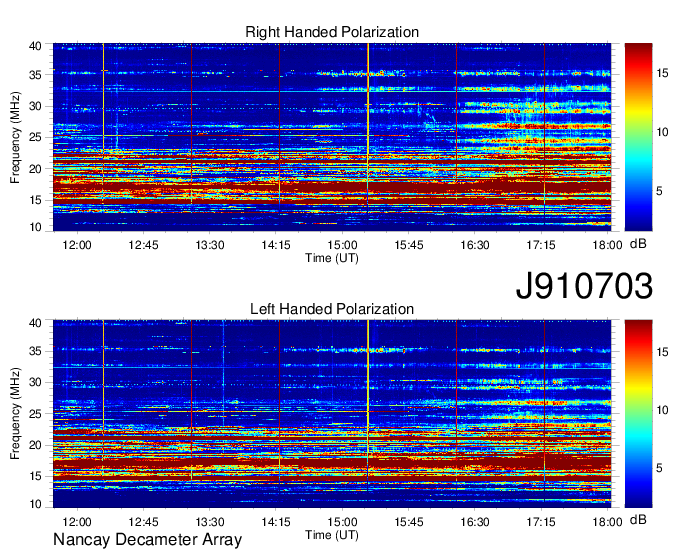This screenshot has height=552, width=680.
Task: Click the 14:15 time tick of Right Handed plot
Action: tap(276, 245)
